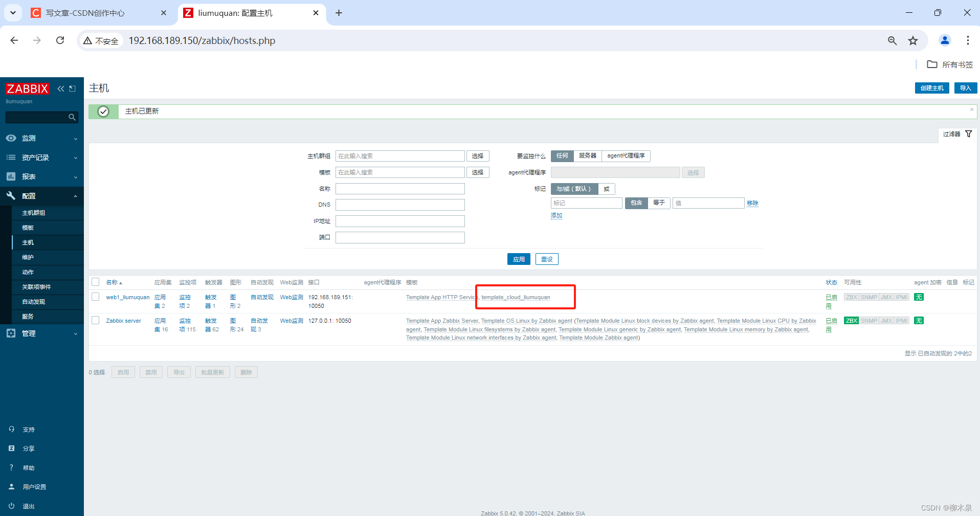The width and height of the screenshot is (980, 516).
Task: Click the 应用 filter button
Action: point(519,259)
